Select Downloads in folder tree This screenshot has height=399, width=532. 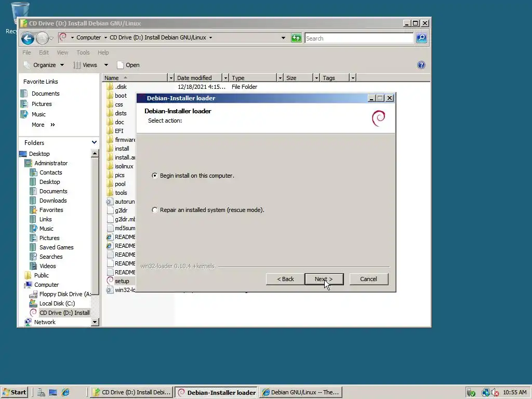(48, 201)
